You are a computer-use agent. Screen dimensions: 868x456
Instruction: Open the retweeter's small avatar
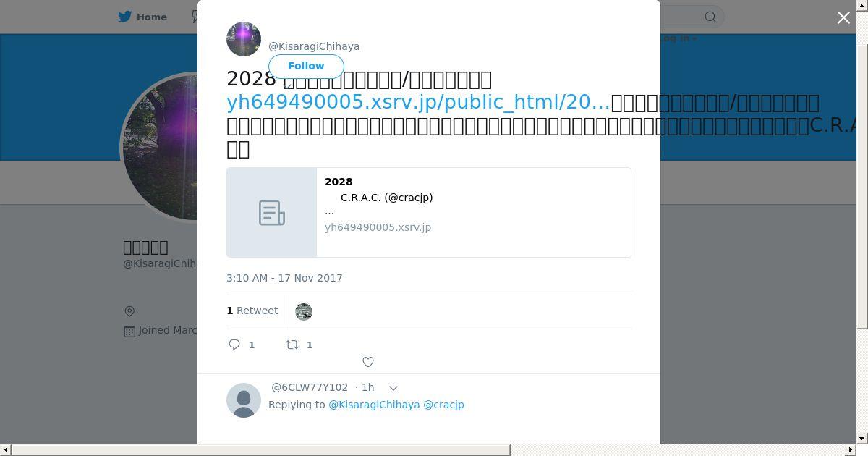(304, 312)
